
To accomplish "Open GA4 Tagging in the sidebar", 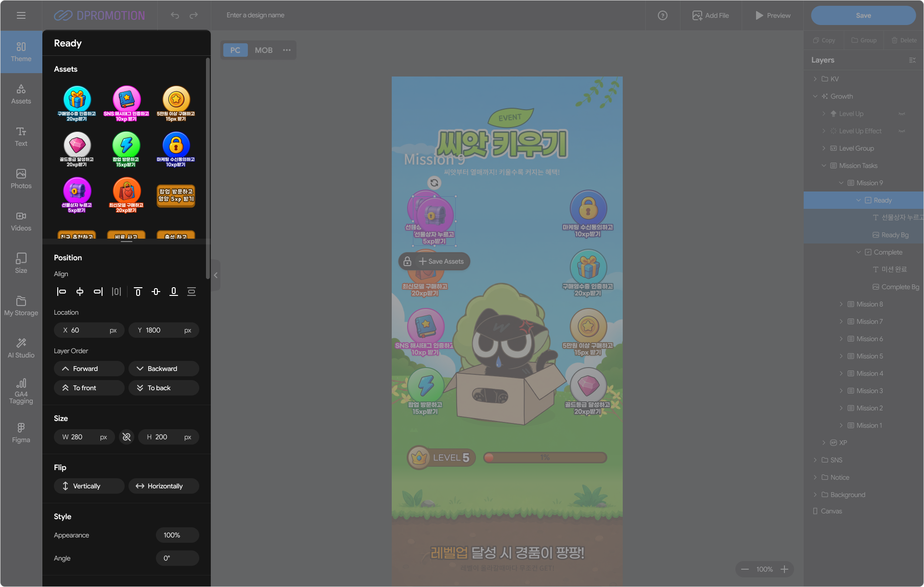I will tap(21, 391).
